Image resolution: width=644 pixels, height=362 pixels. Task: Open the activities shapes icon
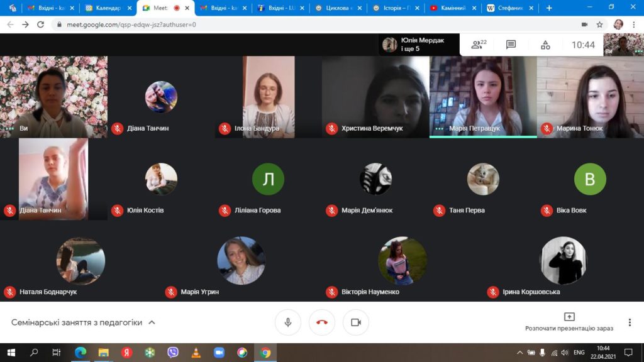pyautogui.click(x=545, y=45)
